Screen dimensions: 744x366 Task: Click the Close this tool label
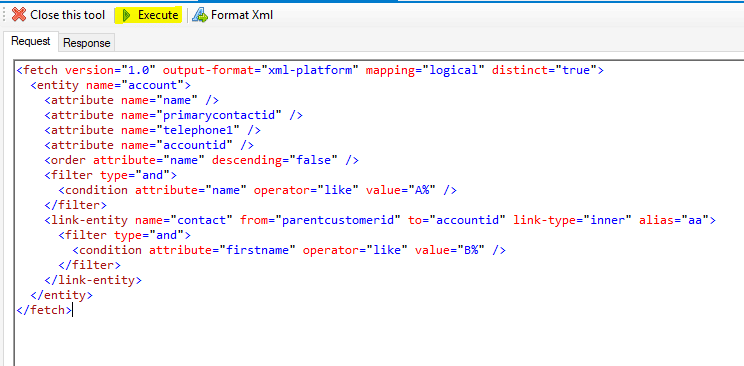click(x=67, y=15)
